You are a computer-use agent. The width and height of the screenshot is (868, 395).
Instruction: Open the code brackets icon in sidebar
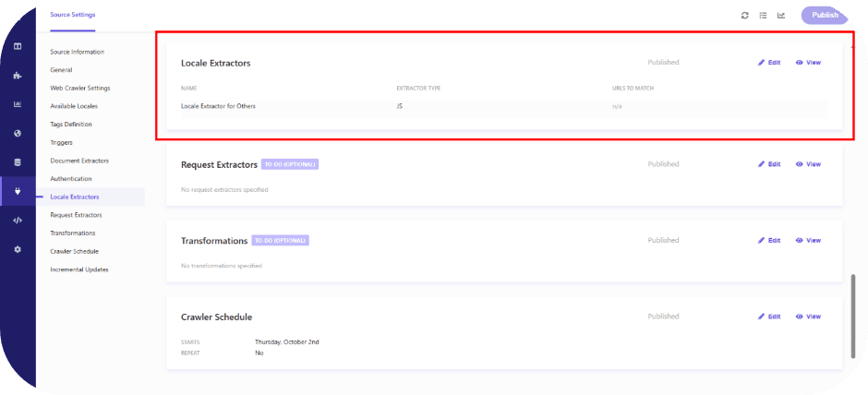[18, 221]
